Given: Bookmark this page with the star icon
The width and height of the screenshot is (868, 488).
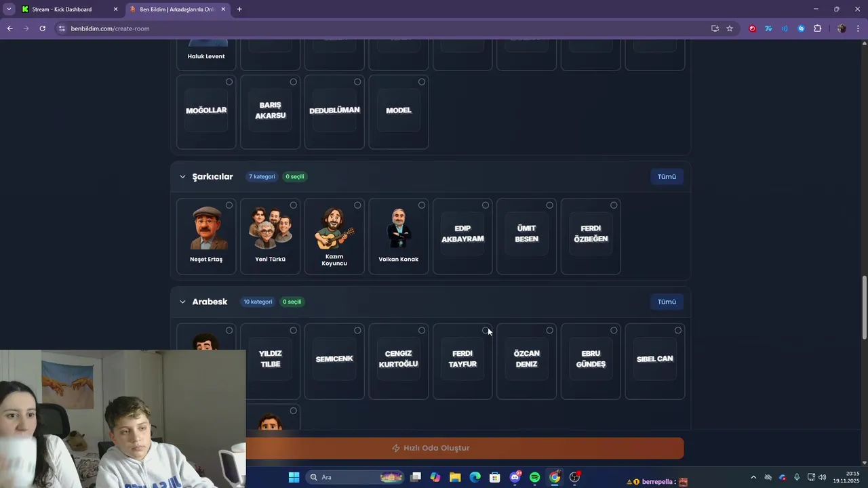Looking at the screenshot, I should click(730, 28).
